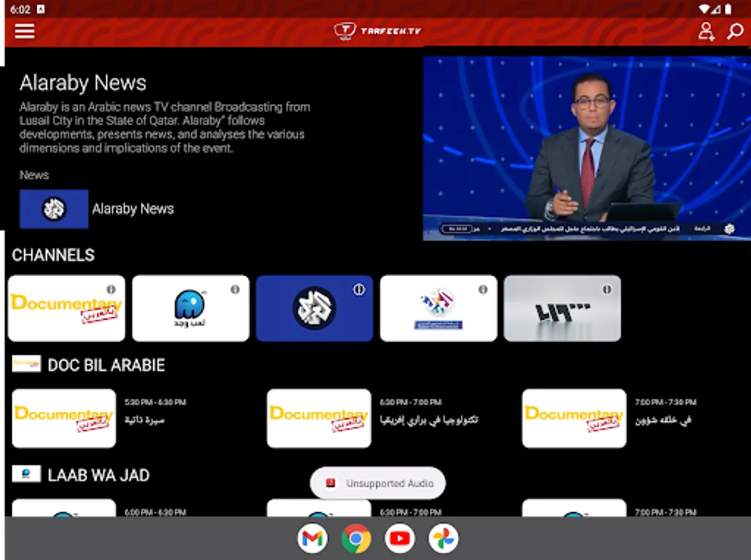
Task: Select the colorful-logo channel card
Action: [438, 309]
